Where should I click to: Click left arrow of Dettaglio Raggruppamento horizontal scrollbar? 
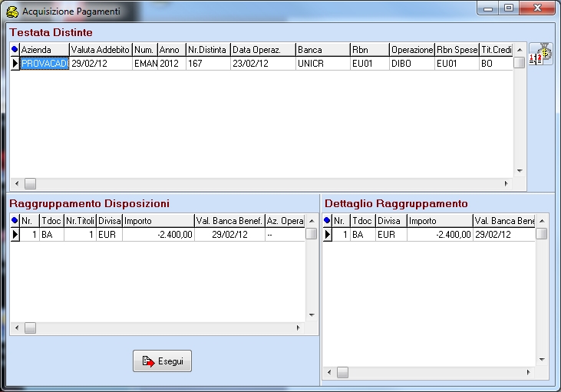click(329, 372)
